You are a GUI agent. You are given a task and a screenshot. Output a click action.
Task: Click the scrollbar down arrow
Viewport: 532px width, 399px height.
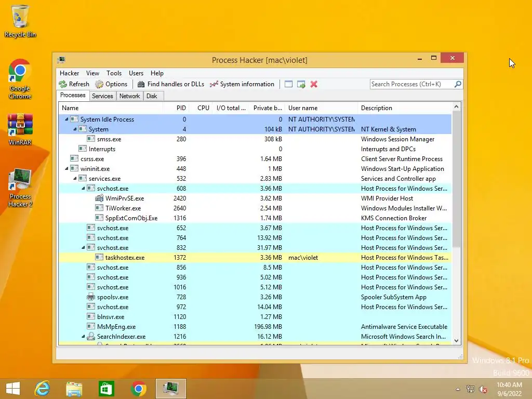click(x=456, y=341)
